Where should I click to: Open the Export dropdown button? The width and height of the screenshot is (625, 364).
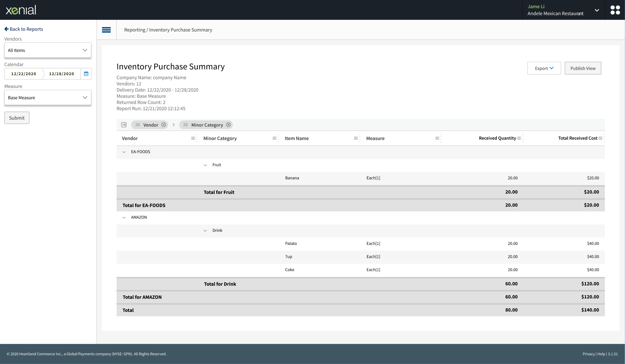pyautogui.click(x=544, y=68)
